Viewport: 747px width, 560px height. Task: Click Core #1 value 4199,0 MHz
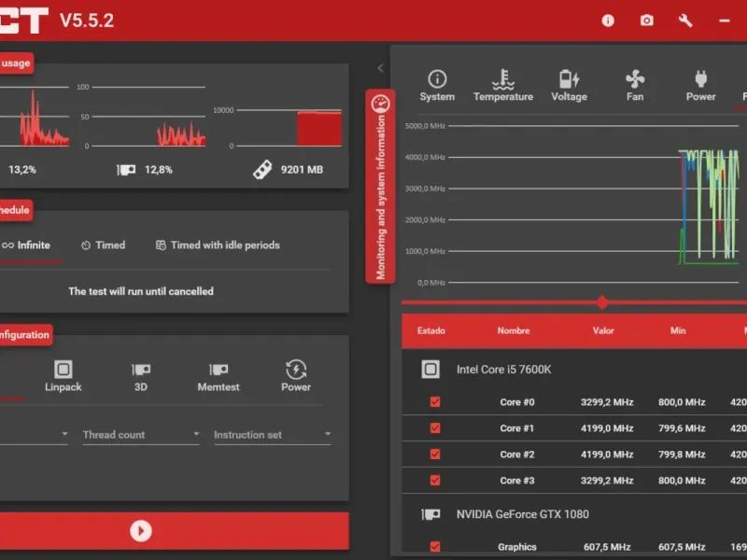click(x=607, y=428)
